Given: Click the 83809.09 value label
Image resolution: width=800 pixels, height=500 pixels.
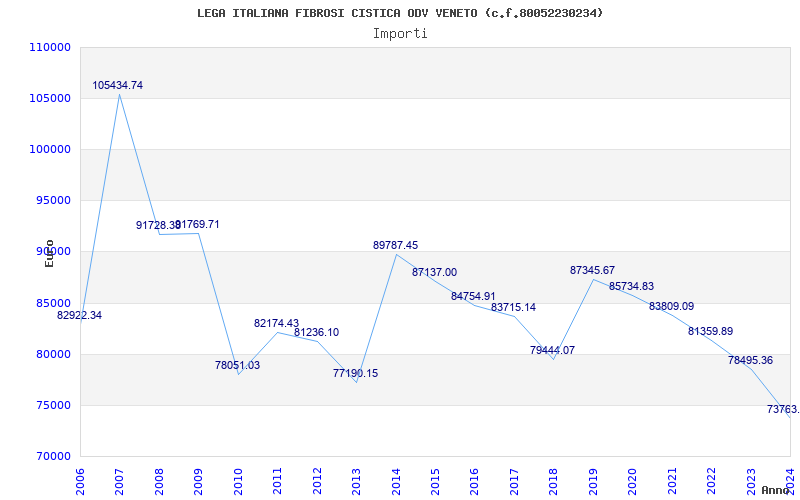Looking at the screenshot, I should tap(671, 307).
